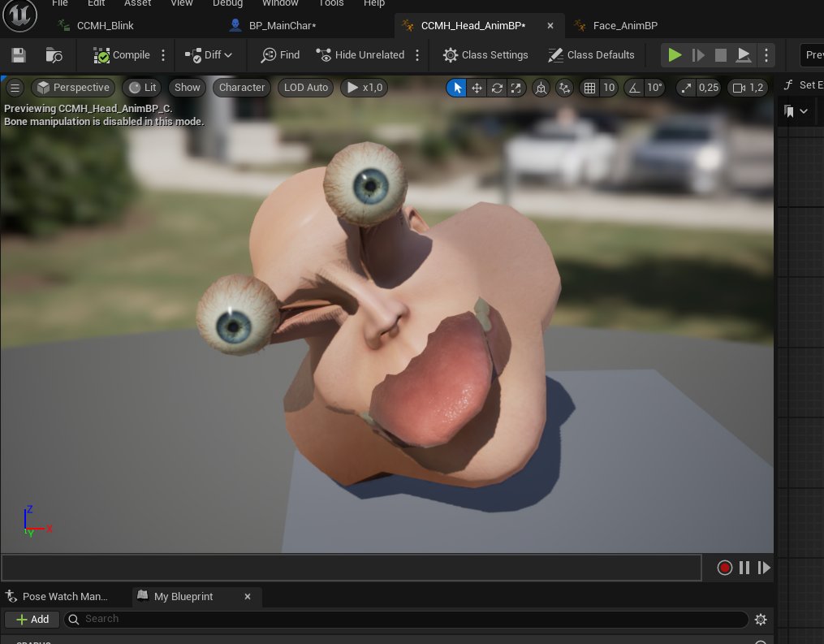Toggle rotation snapping at 10 degrees
This screenshot has width=824, height=644.
click(633, 87)
